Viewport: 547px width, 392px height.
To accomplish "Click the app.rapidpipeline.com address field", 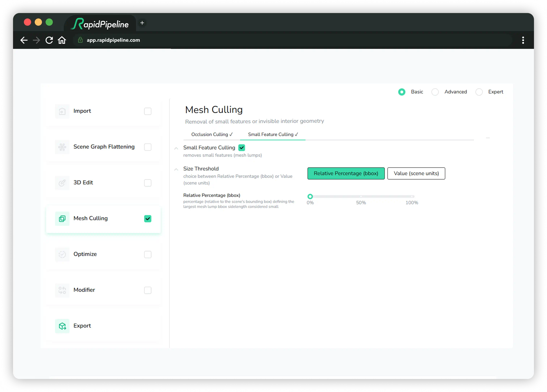I will click(x=292, y=40).
